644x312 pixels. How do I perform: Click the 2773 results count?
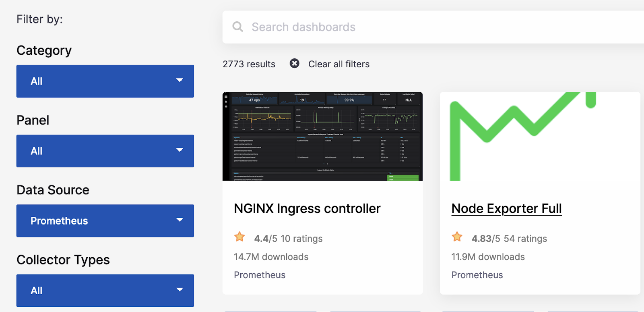[x=249, y=64]
